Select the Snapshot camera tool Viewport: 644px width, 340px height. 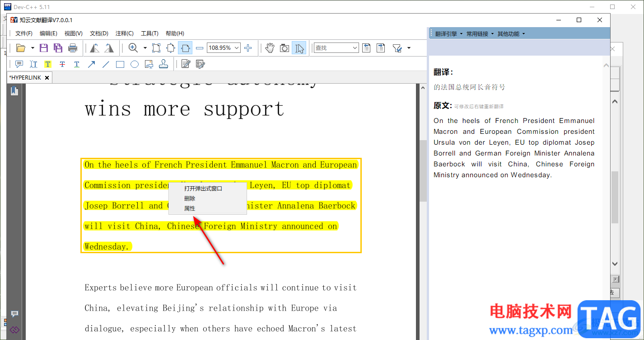(x=284, y=48)
